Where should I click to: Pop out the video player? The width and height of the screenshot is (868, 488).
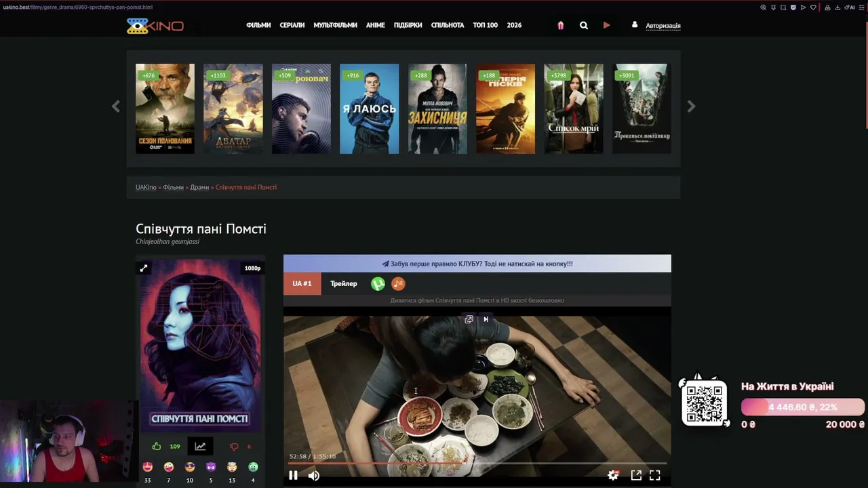coord(636,475)
